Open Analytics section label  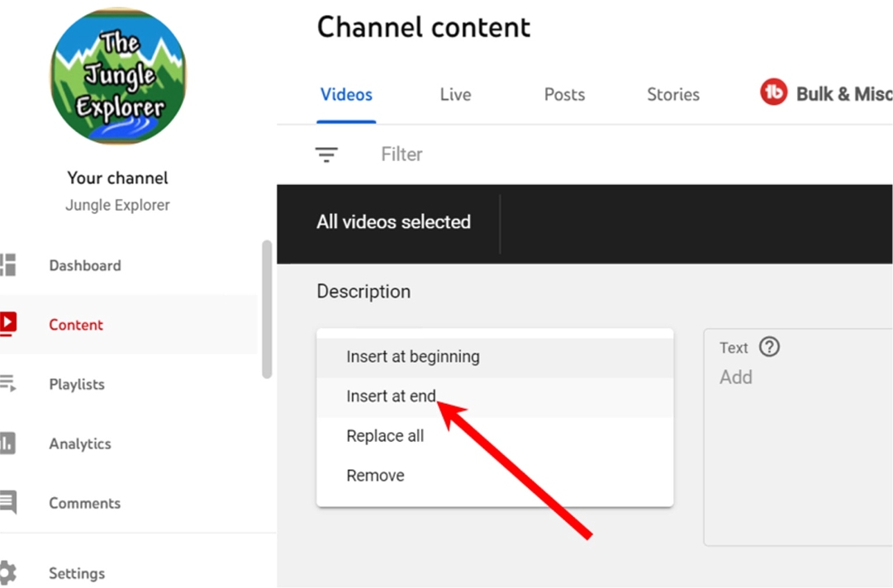coord(80,444)
